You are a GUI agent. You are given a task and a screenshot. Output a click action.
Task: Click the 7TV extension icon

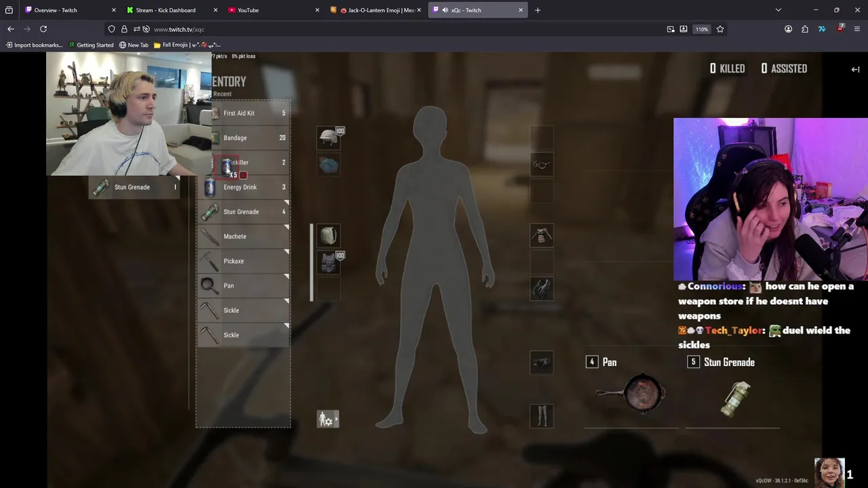tap(822, 29)
